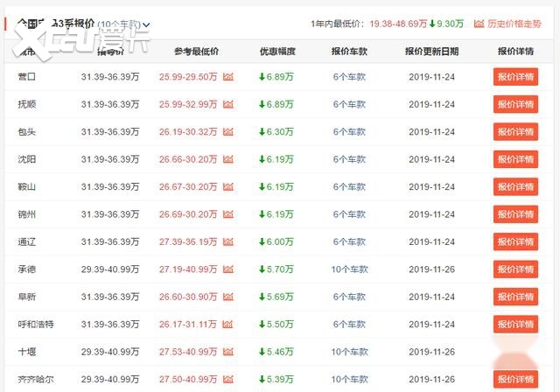Click 报价详情 button for 承德
The width and height of the screenshot is (560, 392).
click(515, 269)
